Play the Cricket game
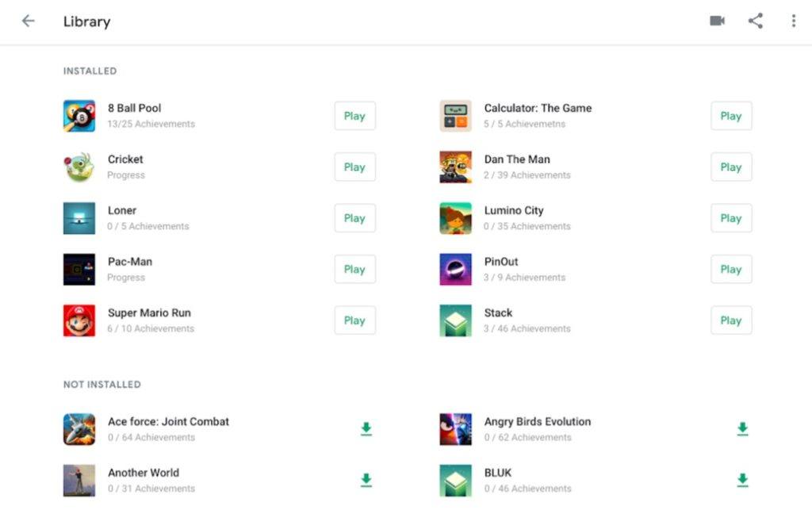The height and width of the screenshot is (514, 812). click(354, 167)
